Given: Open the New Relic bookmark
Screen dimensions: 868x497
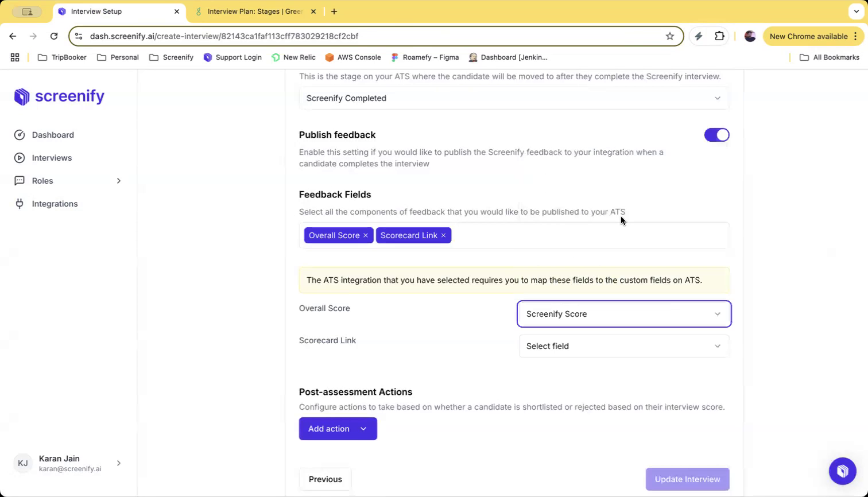Looking at the screenshot, I should pos(293,57).
